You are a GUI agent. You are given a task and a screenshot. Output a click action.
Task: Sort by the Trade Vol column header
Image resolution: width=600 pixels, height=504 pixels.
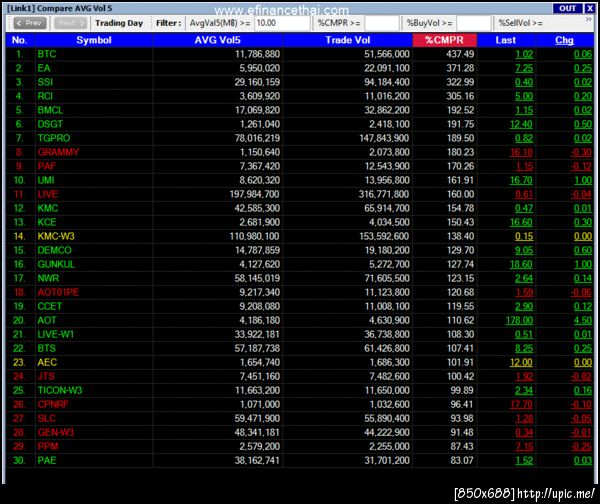[347, 40]
